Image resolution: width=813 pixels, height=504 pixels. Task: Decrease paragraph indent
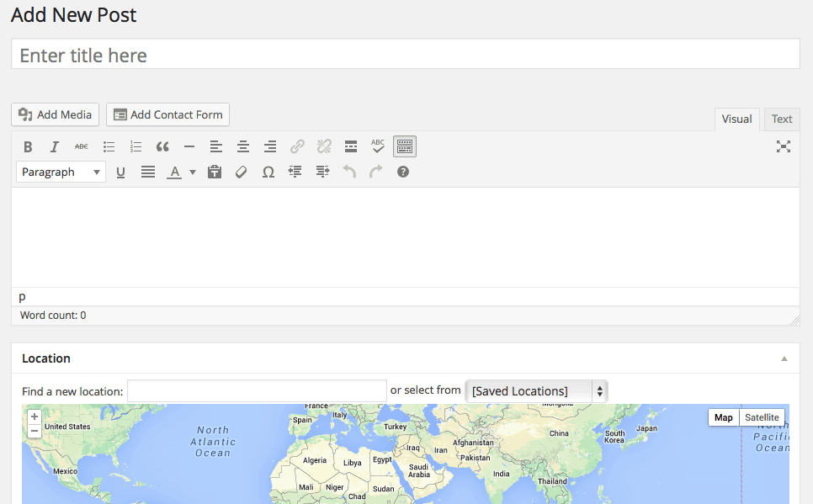point(295,172)
